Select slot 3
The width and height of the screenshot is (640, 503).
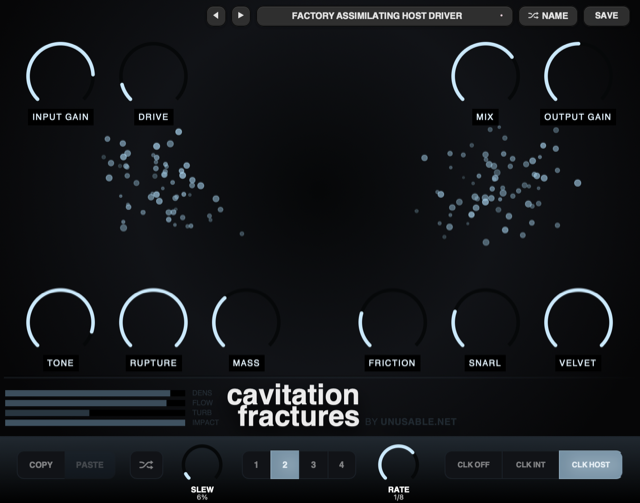(313, 465)
